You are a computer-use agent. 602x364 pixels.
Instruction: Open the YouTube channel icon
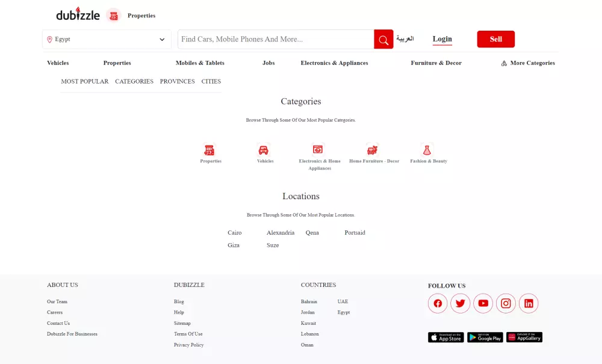pos(483,303)
